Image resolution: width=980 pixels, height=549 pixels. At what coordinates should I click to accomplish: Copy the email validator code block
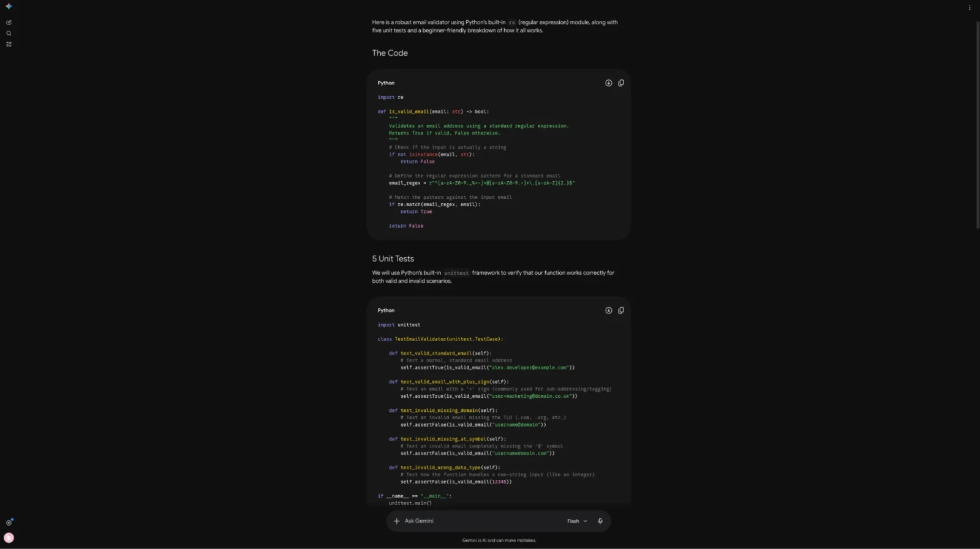pyautogui.click(x=621, y=83)
